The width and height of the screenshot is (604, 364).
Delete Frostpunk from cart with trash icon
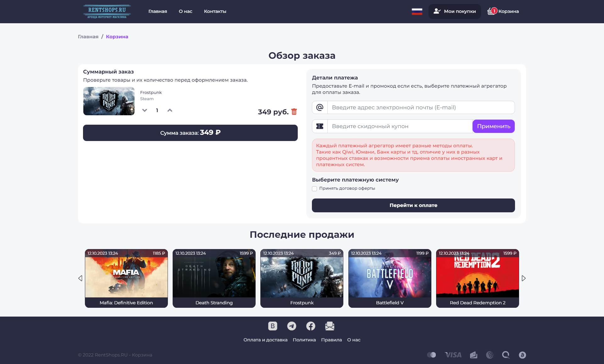pyautogui.click(x=294, y=112)
